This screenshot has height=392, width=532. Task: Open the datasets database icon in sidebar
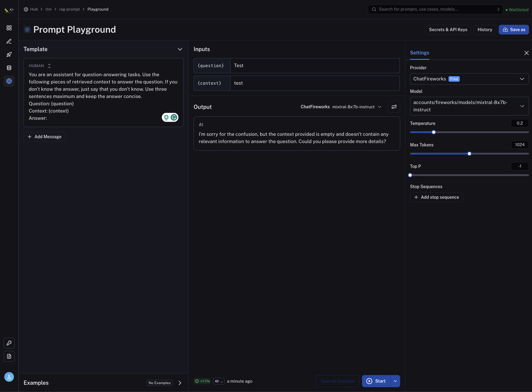[x=9, y=68]
